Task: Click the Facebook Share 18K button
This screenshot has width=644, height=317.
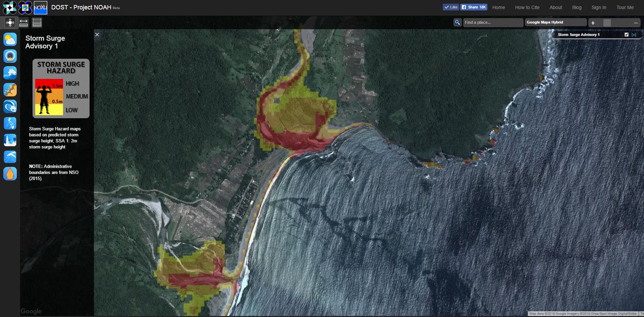Action: point(474,8)
